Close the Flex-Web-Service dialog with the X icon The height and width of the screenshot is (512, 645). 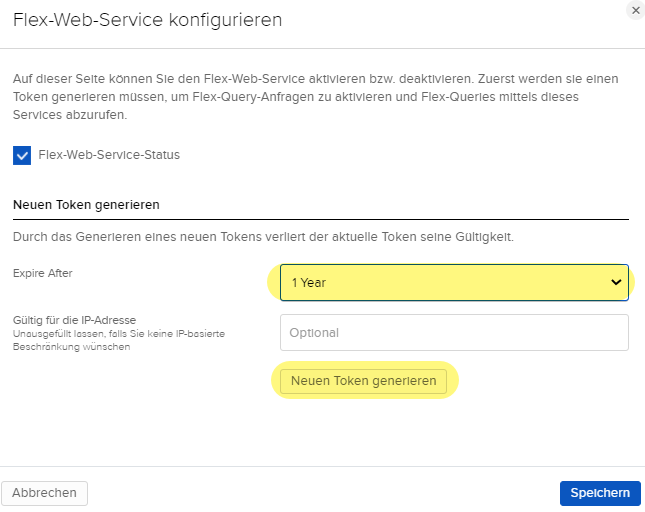[635, 10]
